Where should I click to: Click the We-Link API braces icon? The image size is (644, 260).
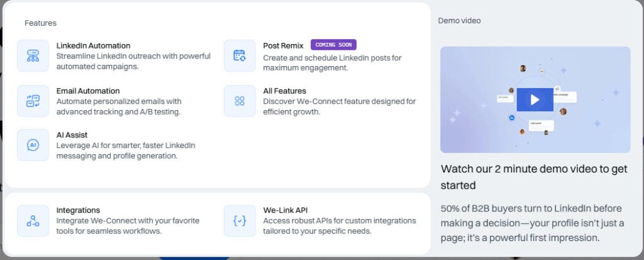click(240, 220)
